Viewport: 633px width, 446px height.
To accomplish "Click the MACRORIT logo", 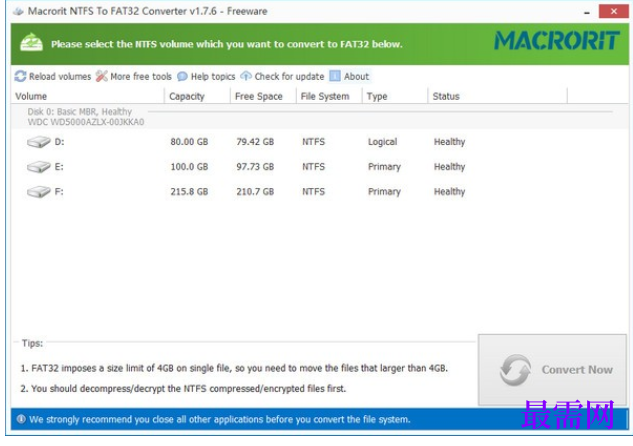I will pyautogui.click(x=557, y=40).
